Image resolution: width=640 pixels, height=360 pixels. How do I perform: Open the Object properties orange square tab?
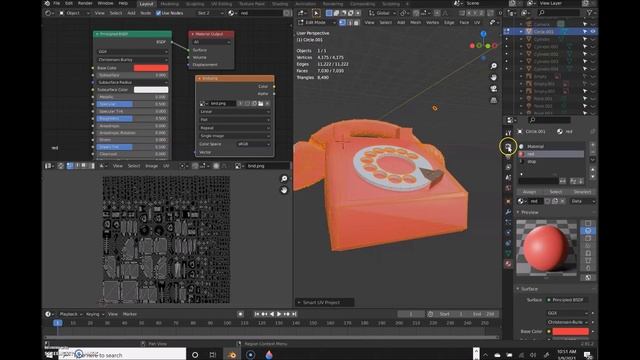point(508,201)
